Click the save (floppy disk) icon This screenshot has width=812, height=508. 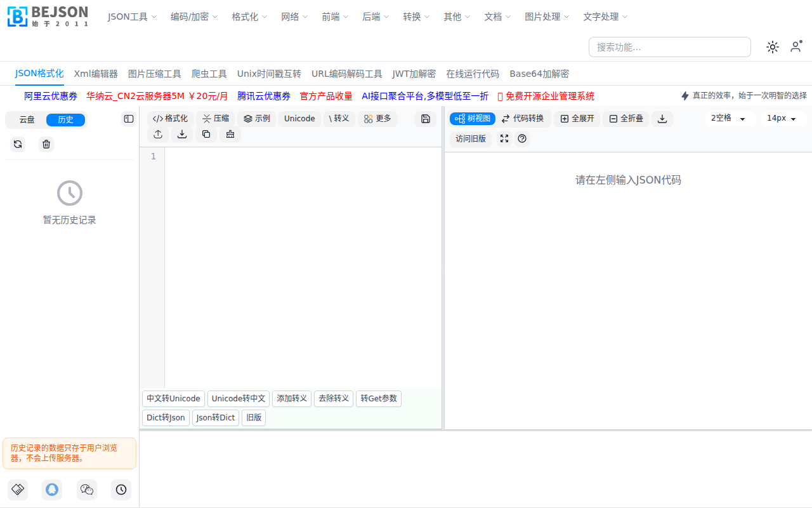[425, 119]
